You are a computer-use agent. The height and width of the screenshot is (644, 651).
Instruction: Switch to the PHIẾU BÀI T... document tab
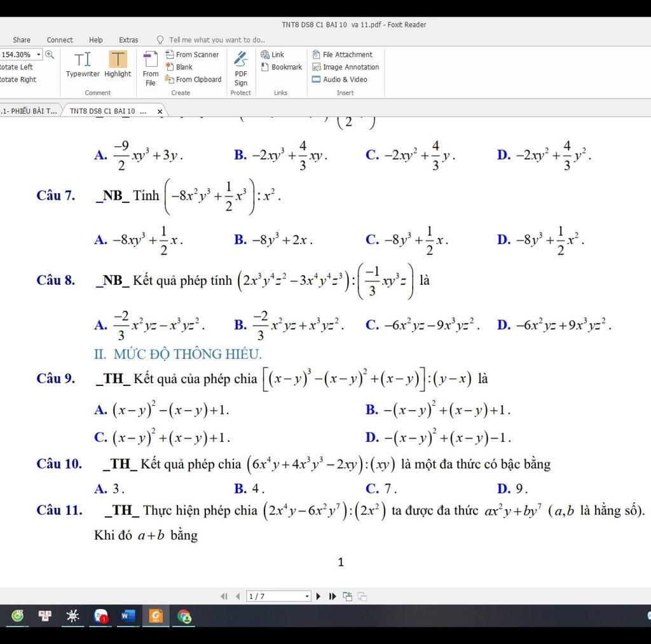tap(29, 111)
